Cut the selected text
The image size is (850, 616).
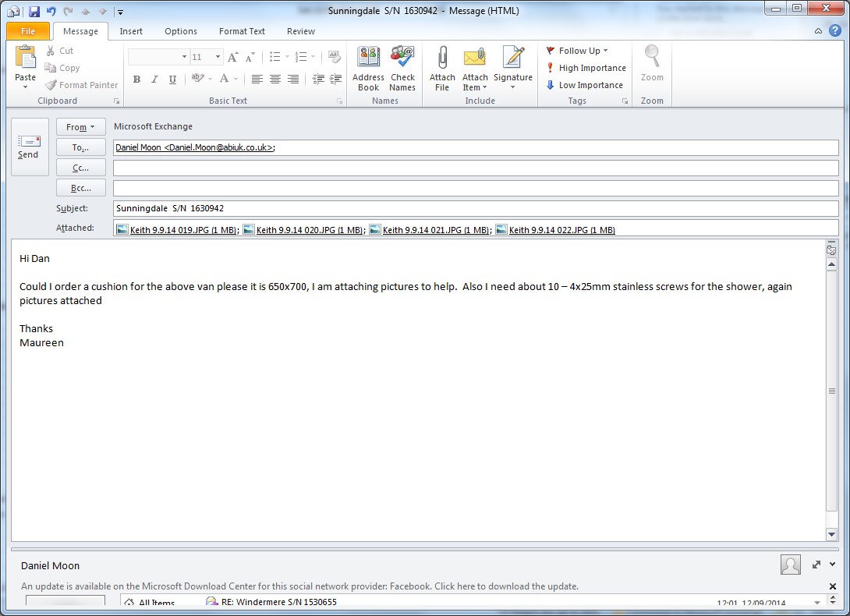[x=59, y=51]
